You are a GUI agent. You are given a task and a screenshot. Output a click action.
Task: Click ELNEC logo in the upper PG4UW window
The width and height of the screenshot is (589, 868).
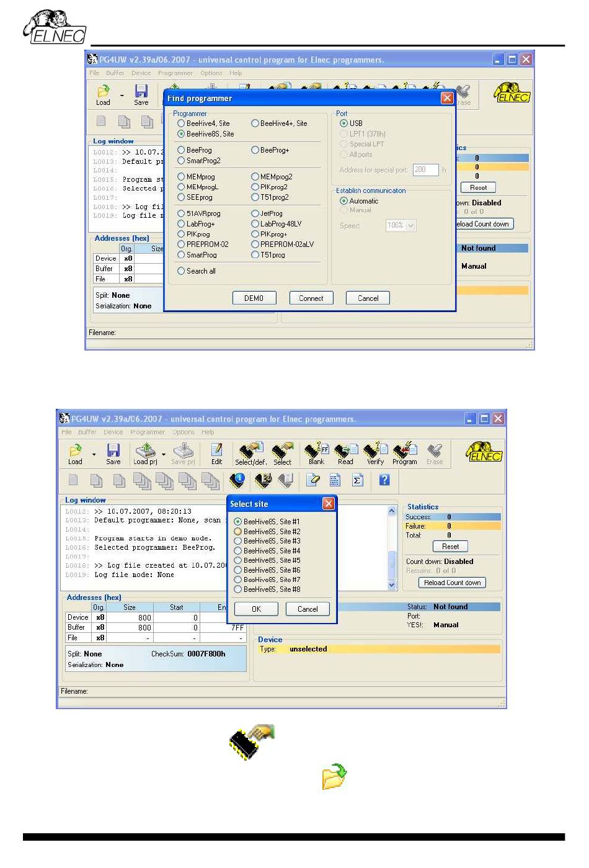512,93
